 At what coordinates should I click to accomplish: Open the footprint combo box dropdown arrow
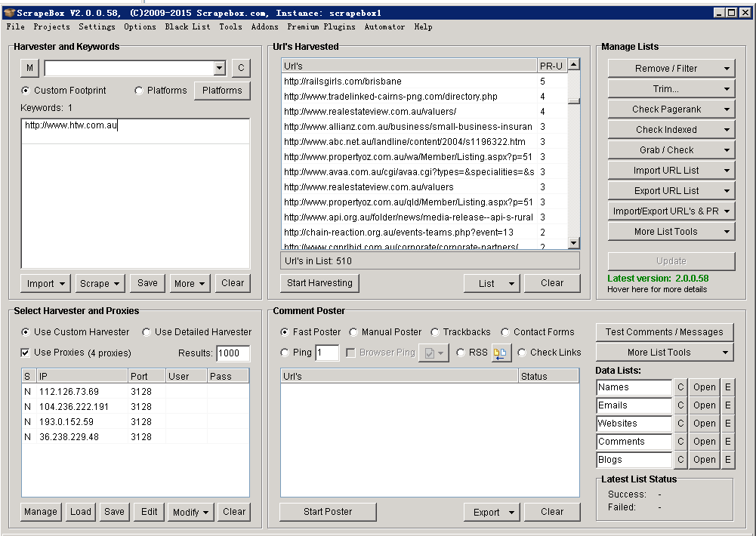click(x=219, y=68)
